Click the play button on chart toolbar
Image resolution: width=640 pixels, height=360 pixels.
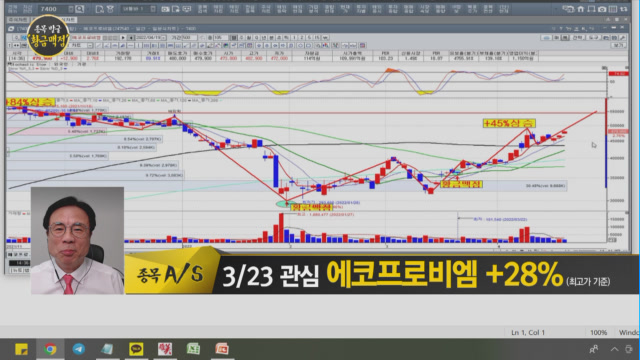coord(123,38)
